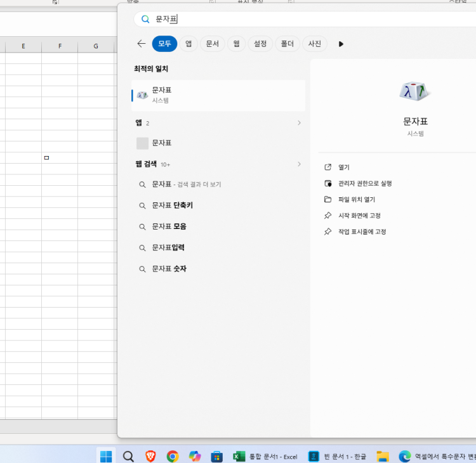Viewport: 476px width, 463px height.
Task: Open Copilot icon in taskbar
Action: 194,457
